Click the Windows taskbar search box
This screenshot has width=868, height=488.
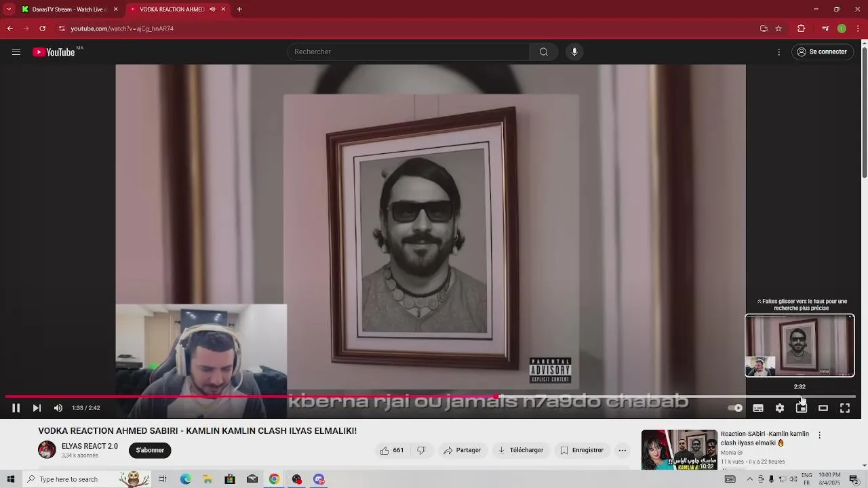(x=87, y=479)
